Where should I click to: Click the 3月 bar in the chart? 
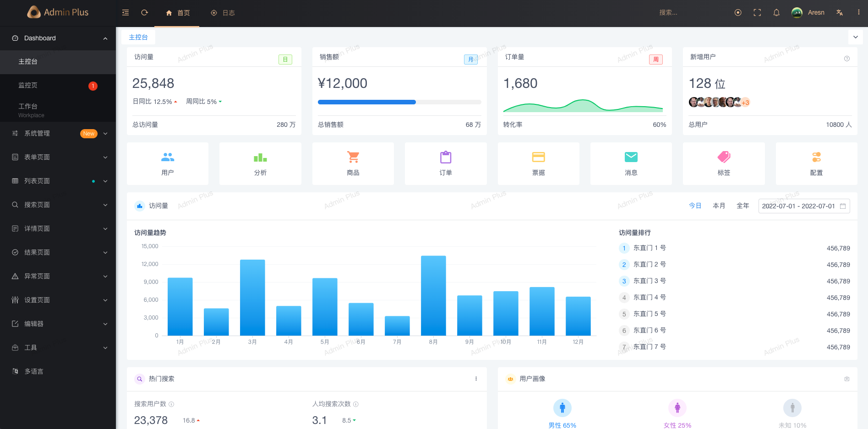pos(252,298)
